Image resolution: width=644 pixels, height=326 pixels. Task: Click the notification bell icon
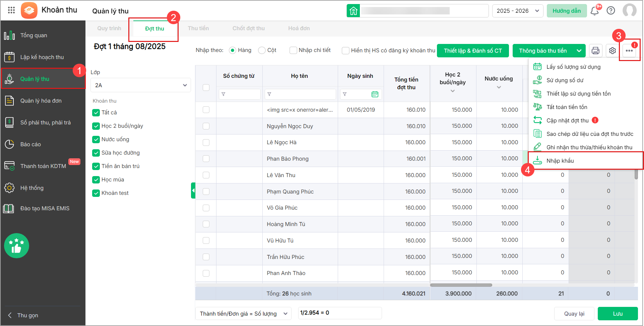click(595, 11)
